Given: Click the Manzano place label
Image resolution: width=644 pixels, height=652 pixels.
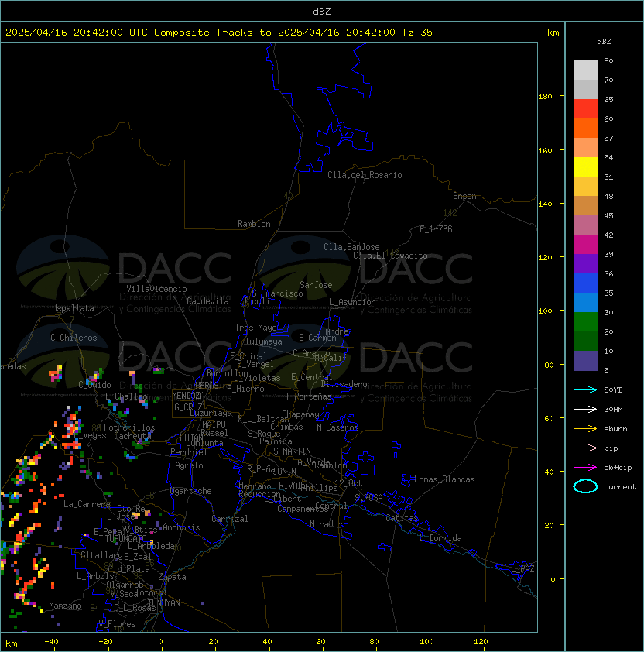Looking at the screenshot, I should point(65,606).
